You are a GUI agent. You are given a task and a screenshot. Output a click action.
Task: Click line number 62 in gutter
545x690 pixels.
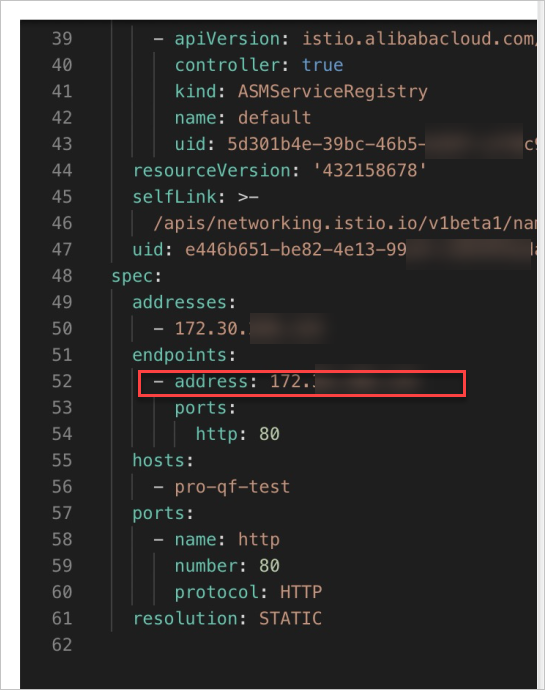[x=62, y=645]
